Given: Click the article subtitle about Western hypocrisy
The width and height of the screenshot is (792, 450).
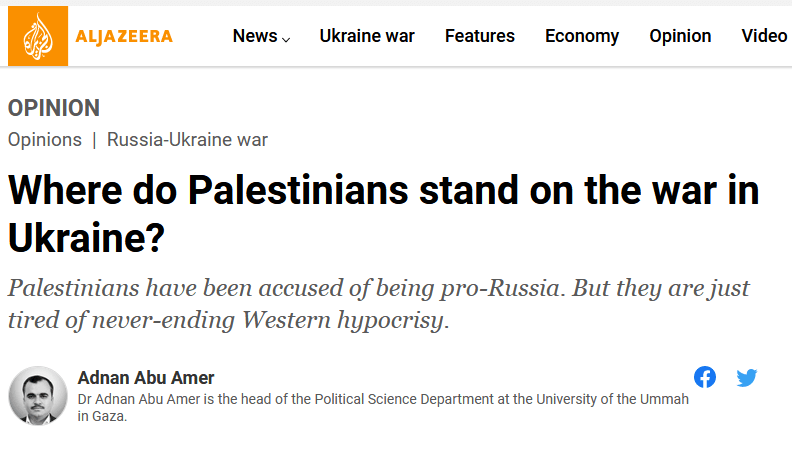Looking at the screenshot, I should pos(378,305).
